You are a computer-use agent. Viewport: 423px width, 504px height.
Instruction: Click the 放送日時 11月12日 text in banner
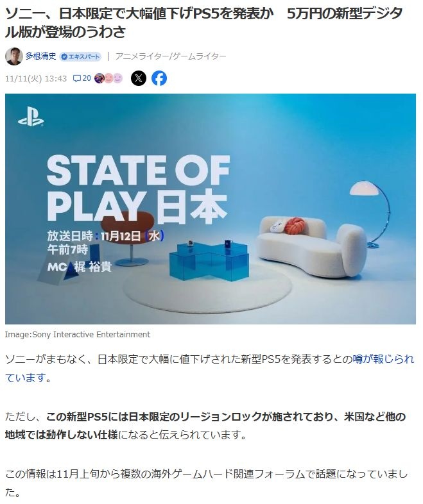[x=106, y=236]
